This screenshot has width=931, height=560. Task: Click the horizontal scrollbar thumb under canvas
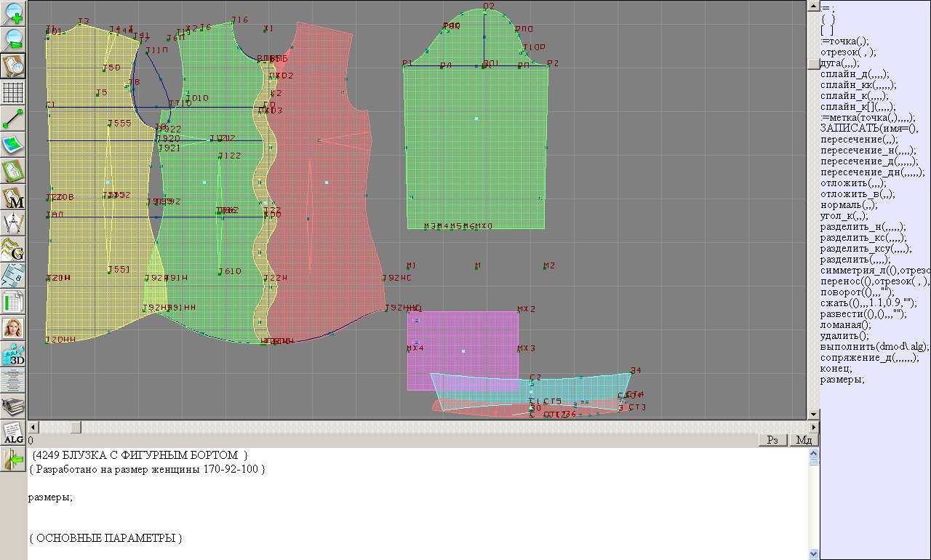pyautogui.click(x=76, y=427)
